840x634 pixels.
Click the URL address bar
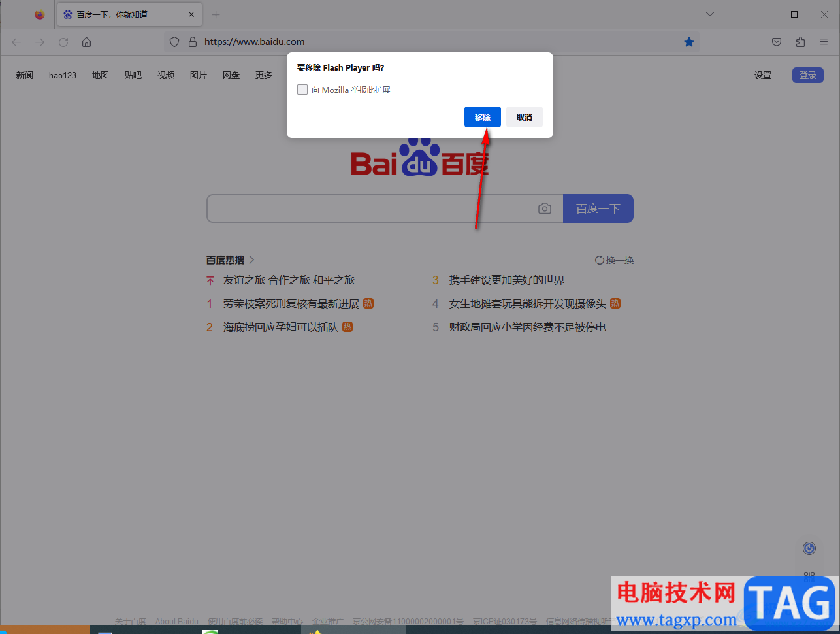tap(431, 42)
